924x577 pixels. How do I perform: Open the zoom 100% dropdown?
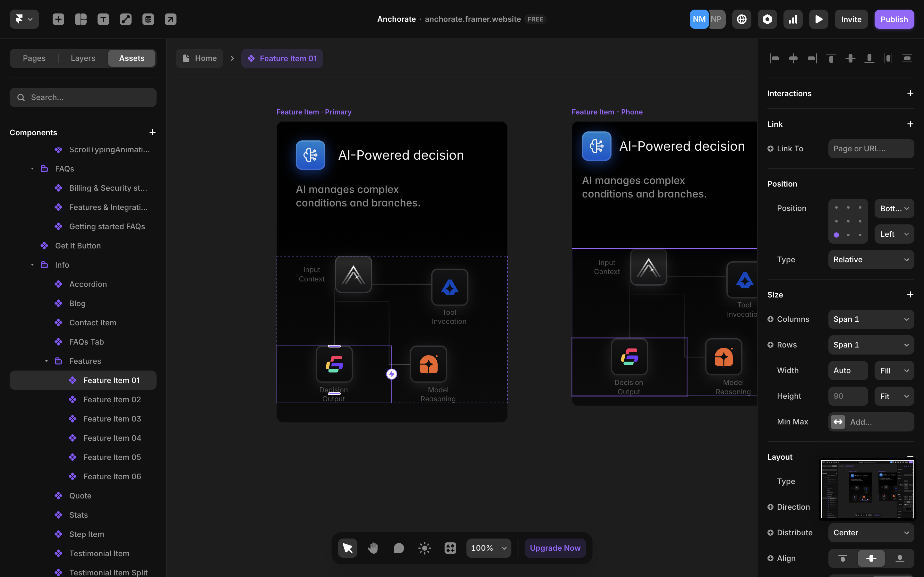point(488,548)
